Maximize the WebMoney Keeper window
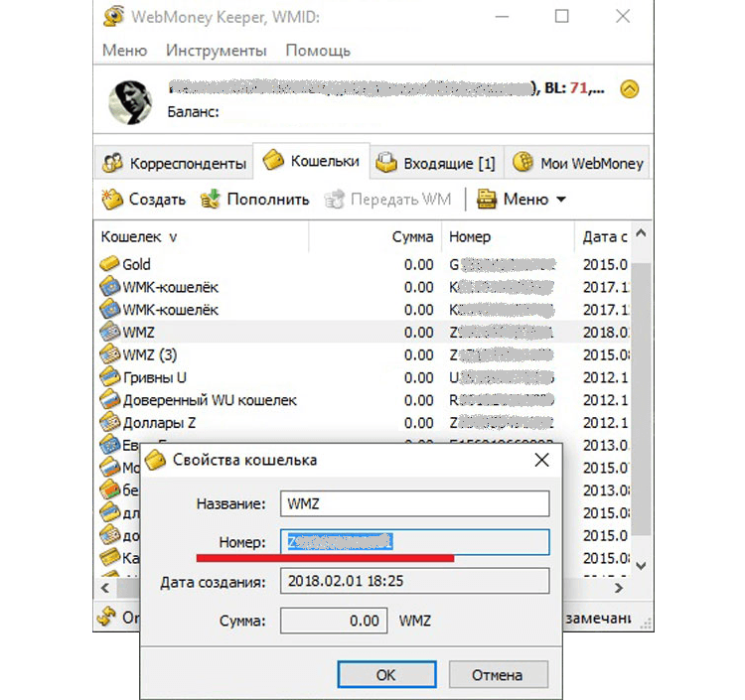The height and width of the screenshot is (700, 745). 561,17
